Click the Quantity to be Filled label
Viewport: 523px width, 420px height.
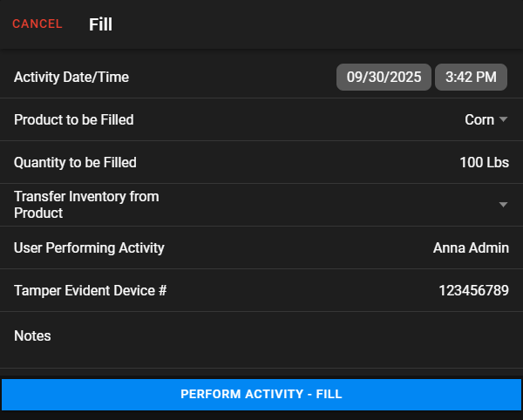click(x=75, y=162)
